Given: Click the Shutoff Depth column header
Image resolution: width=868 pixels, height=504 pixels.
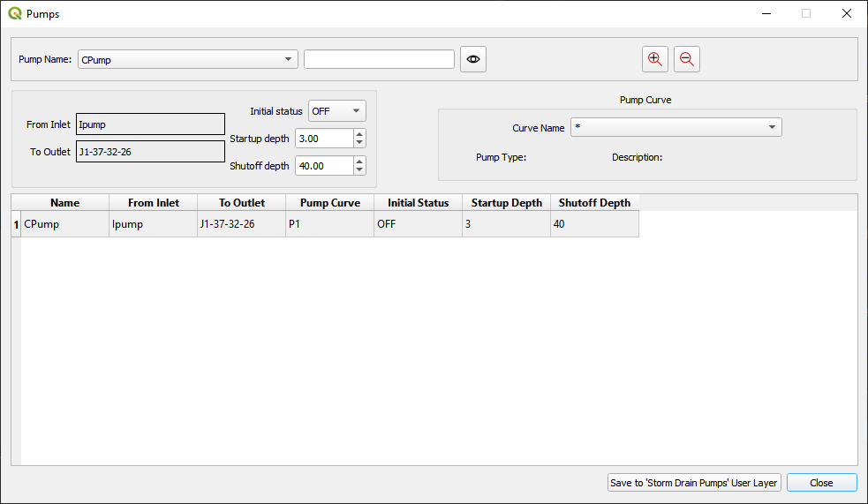Looking at the screenshot, I should pos(594,203).
